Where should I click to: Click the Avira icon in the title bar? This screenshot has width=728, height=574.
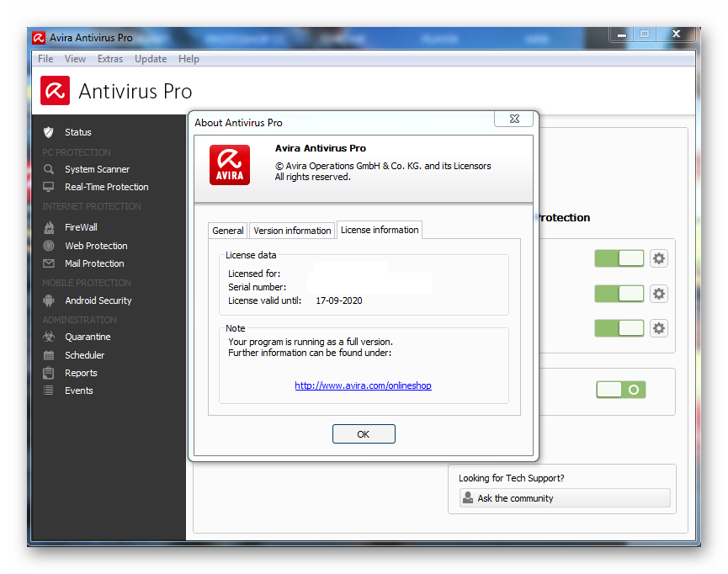pyautogui.click(x=39, y=38)
